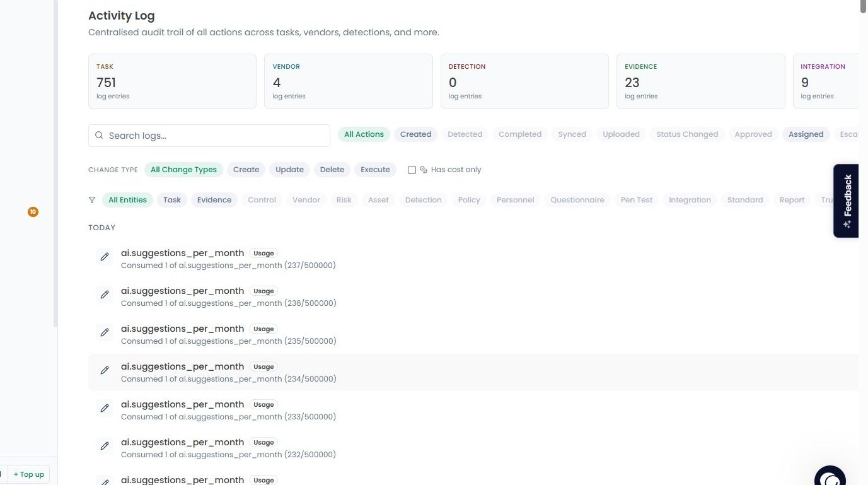This screenshot has height=485, width=868.
Task: Click the link icon next to Has cost only
Action: click(x=424, y=170)
